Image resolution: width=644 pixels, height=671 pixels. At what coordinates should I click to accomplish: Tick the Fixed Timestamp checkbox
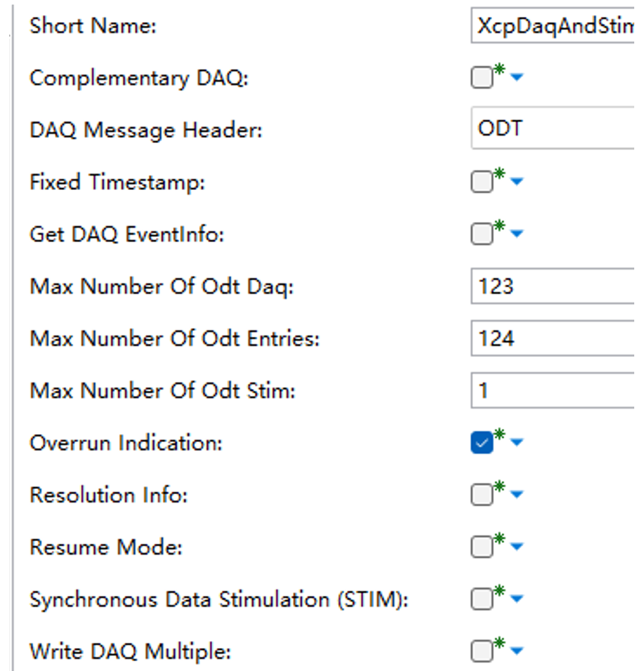[x=482, y=182]
